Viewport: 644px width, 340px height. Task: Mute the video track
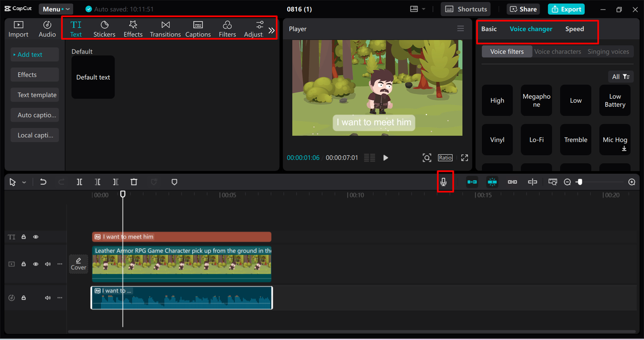pos(48,264)
